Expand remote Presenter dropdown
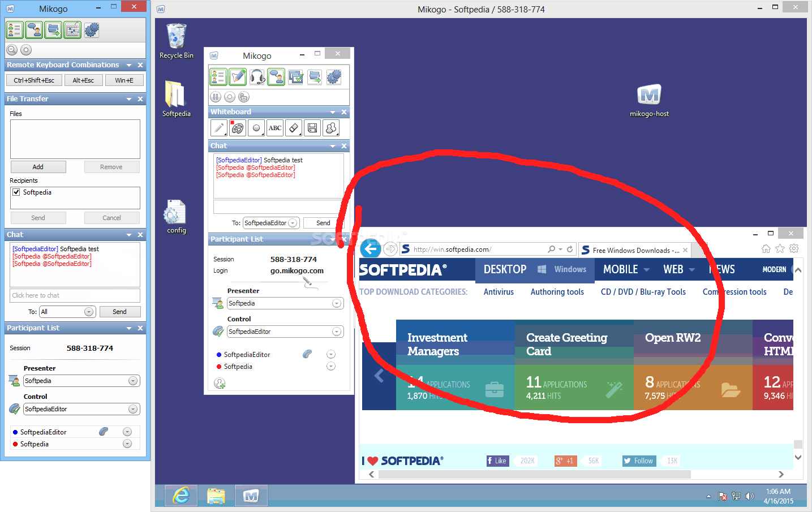Screen dimensions: 812x512 [337, 303]
